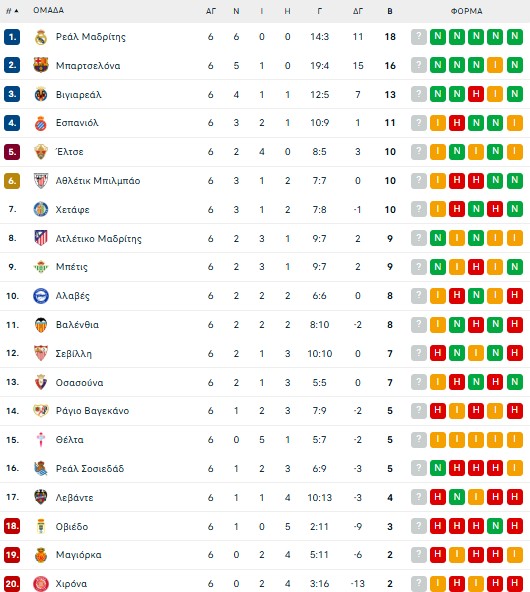Screen dimensions: 530x592
Task: Click the Αλαβές blue round crest
Action: point(41,296)
